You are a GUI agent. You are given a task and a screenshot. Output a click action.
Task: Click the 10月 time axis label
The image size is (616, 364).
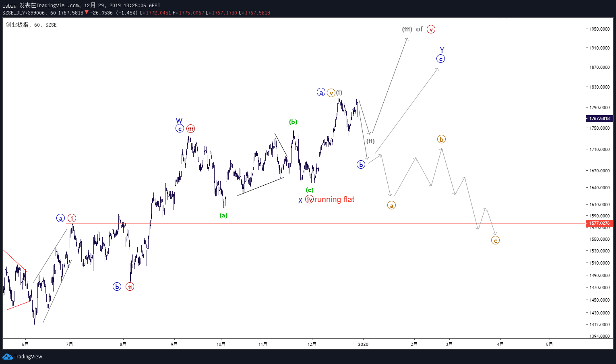coord(221,344)
